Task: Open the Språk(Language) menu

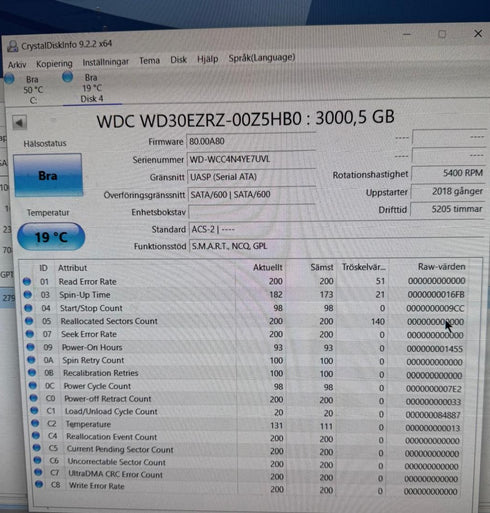Action: pyautogui.click(x=262, y=58)
